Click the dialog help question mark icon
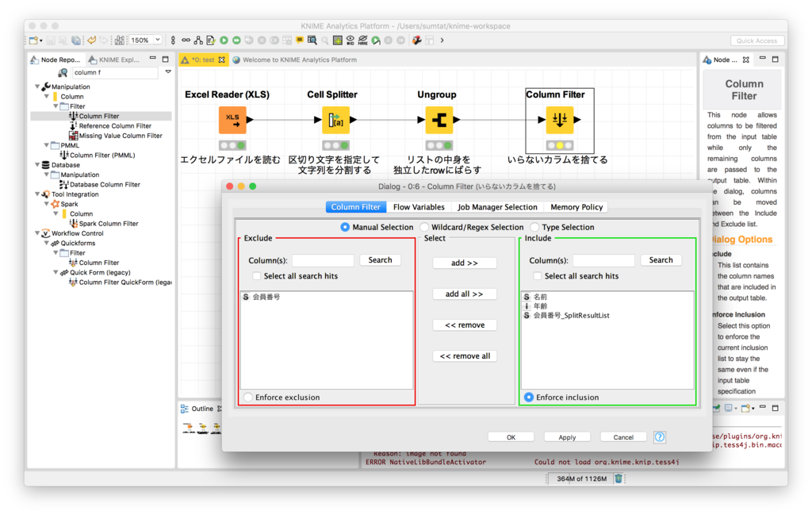The image size is (812, 515). [x=659, y=436]
